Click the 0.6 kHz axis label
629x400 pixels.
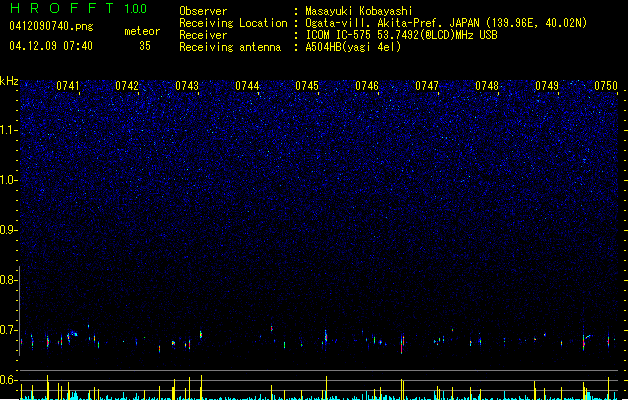pos(9,380)
